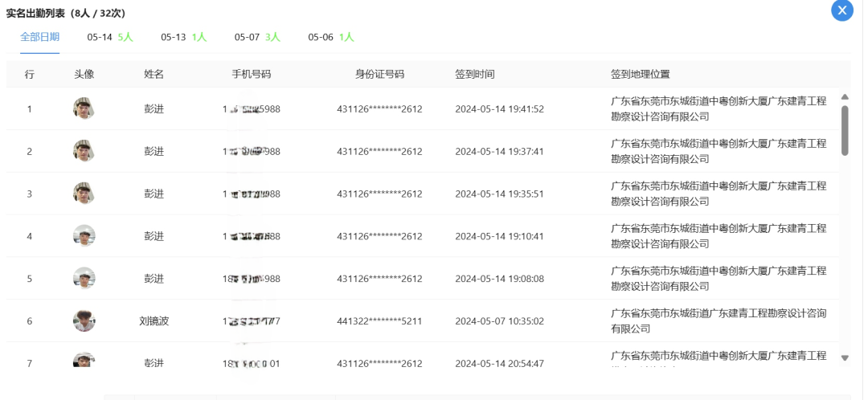Click sign-in time 2024-05-14 19:41:52
The width and height of the screenshot is (868, 400).
pos(499,109)
